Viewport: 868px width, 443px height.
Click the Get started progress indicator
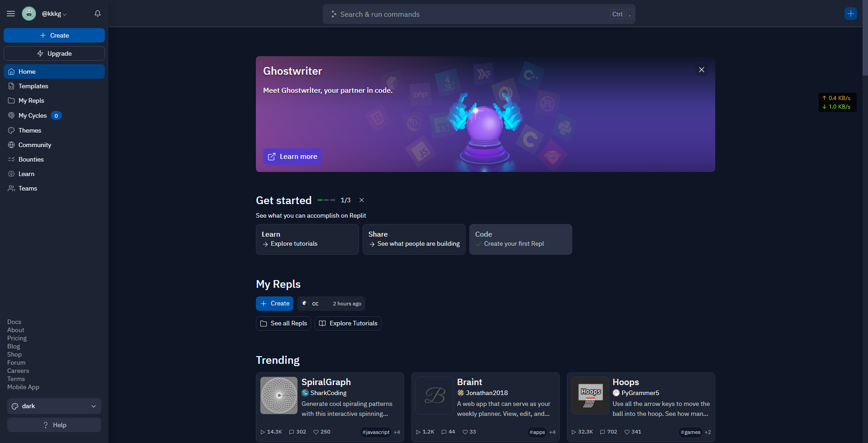point(326,200)
